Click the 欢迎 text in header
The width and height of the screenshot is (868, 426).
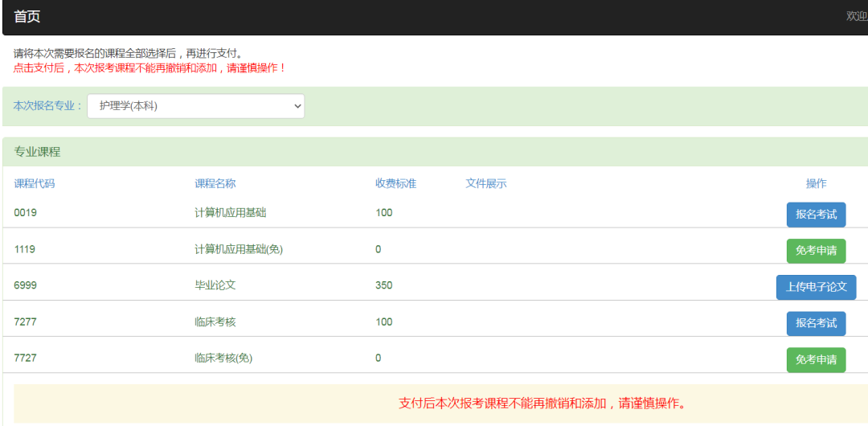856,16
